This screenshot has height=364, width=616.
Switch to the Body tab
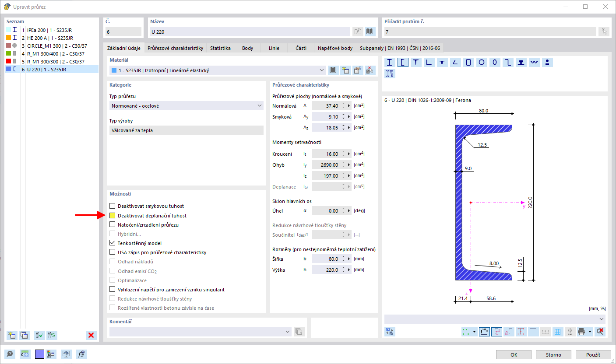pos(248,48)
